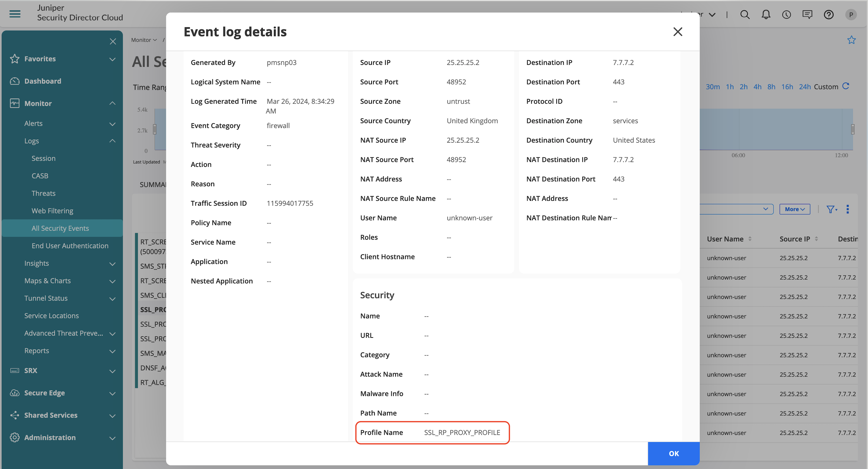Select Web Filtering in sidebar
The image size is (868, 469).
52,211
